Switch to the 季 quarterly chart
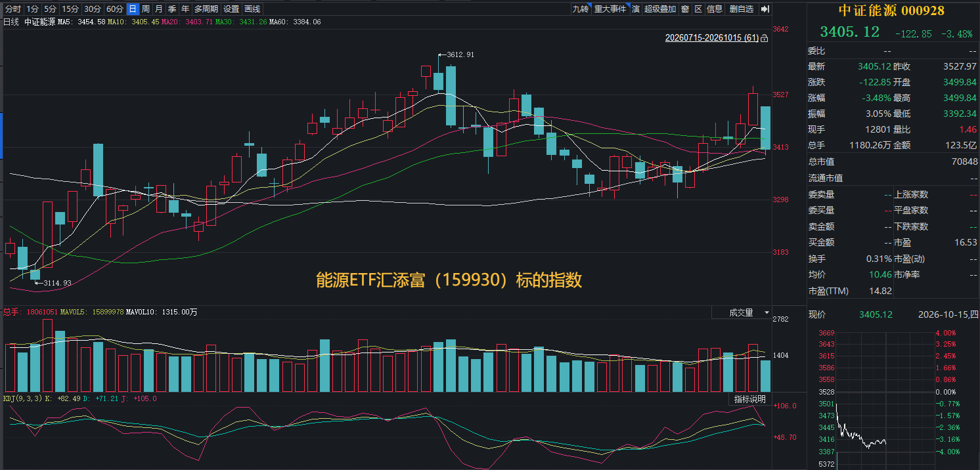Screen dimensions: 980x470 point(172,9)
